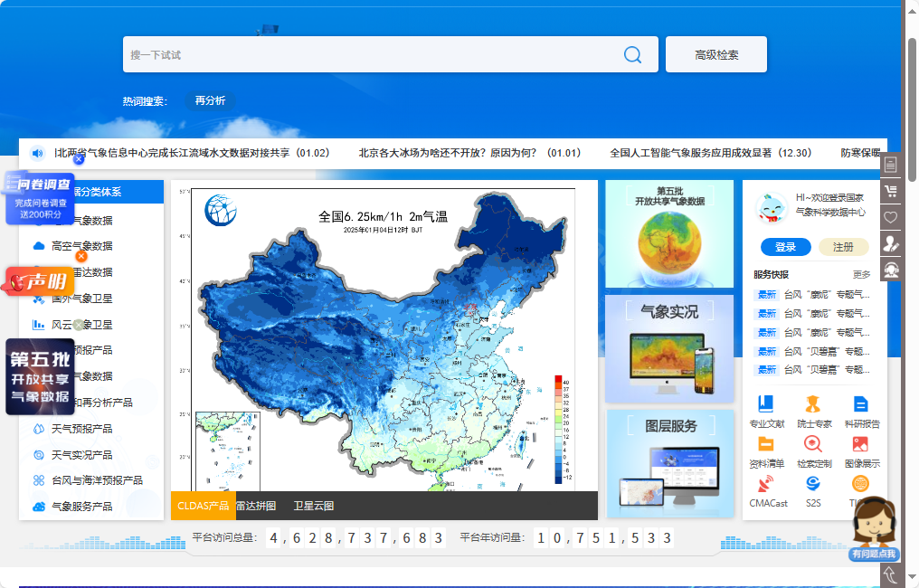Viewport: 919px width, 588px height.
Task: Open the 问卷调查 survey banner
Action: (x=40, y=198)
